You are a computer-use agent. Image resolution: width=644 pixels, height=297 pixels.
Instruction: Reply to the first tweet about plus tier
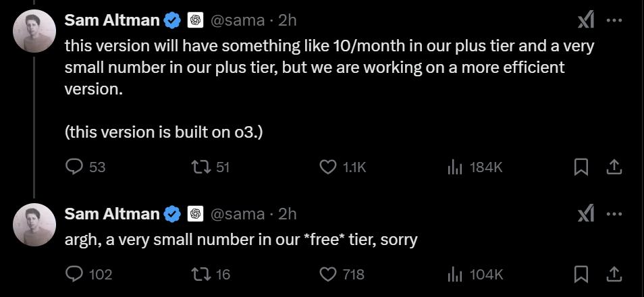pos(74,167)
